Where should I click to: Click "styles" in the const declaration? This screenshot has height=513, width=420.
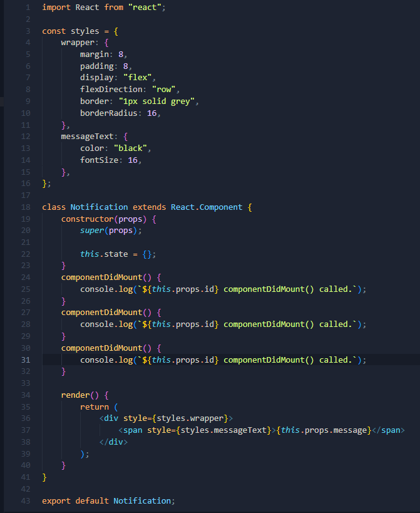pos(85,31)
